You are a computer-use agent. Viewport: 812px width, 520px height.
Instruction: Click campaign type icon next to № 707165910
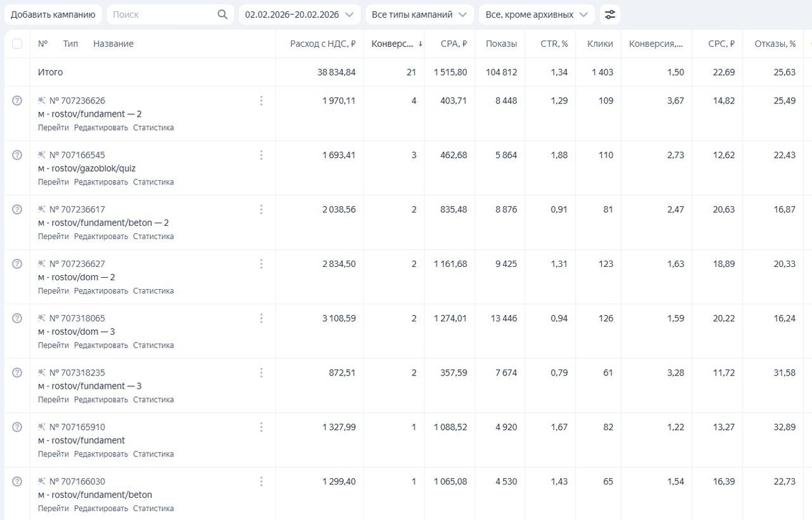tap(42, 427)
